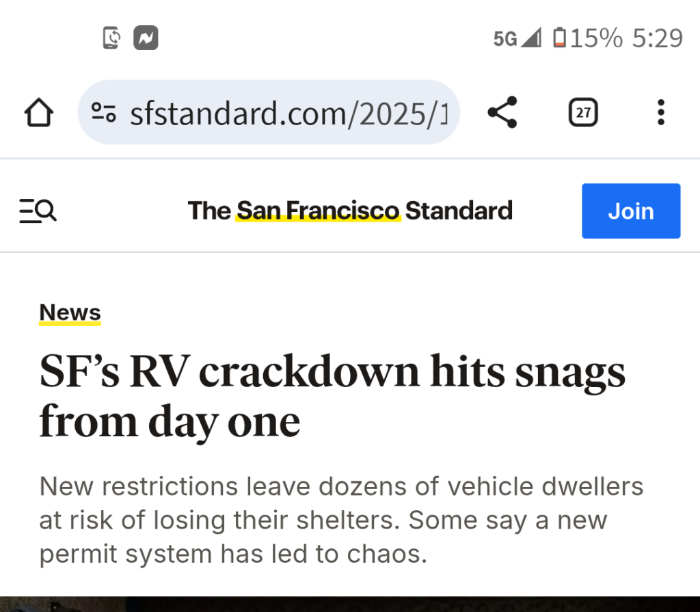Screen dimensions: 700x612
Task: Tap the article photo below the subheading
Action: (x=350, y=604)
